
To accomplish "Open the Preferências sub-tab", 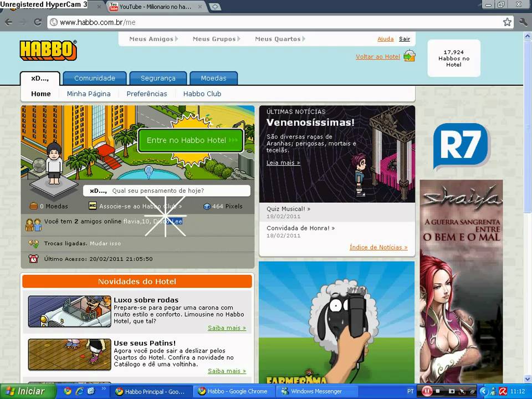I will tap(147, 94).
